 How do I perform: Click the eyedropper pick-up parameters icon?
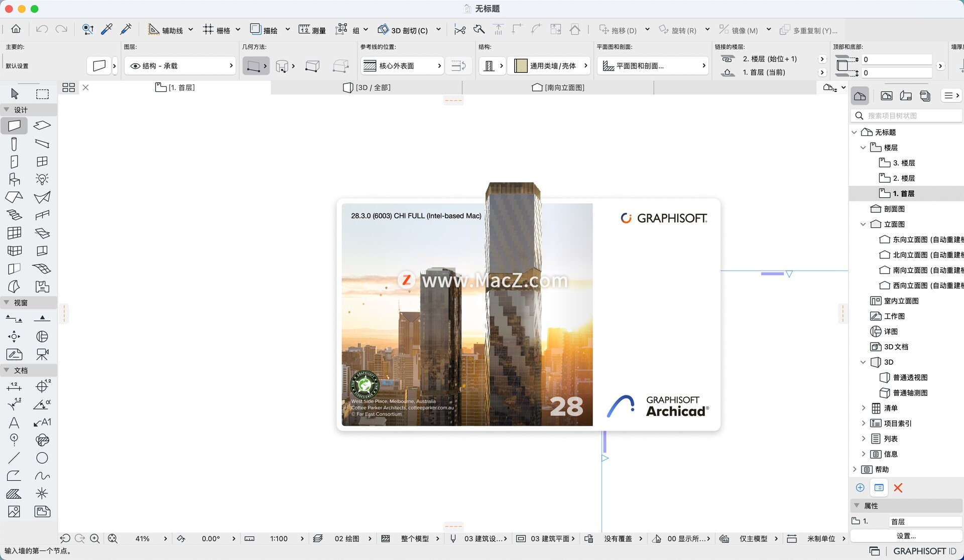coord(106,30)
